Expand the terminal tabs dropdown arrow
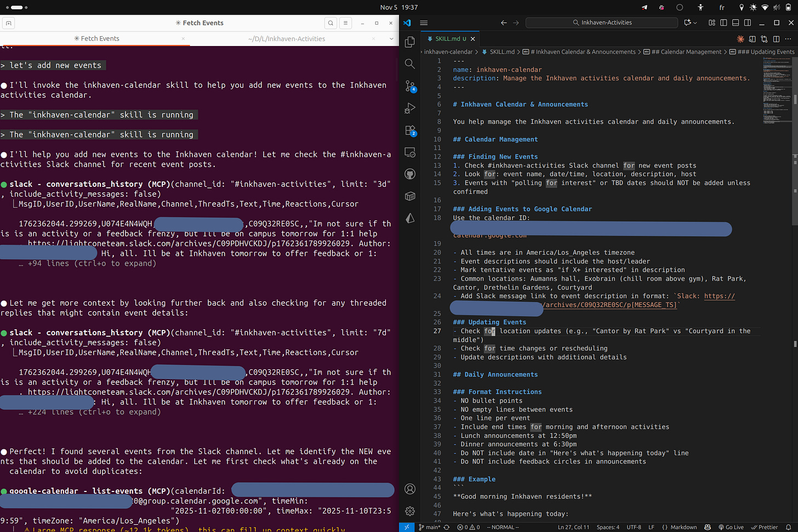Image resolution: width=798 pixels, height=532 pixels. click(391, 38)
